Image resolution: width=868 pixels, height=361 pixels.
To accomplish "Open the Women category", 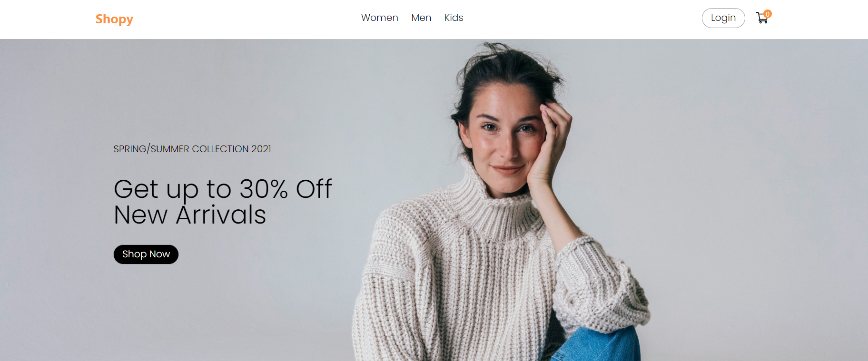I will (x=380, y=18).
